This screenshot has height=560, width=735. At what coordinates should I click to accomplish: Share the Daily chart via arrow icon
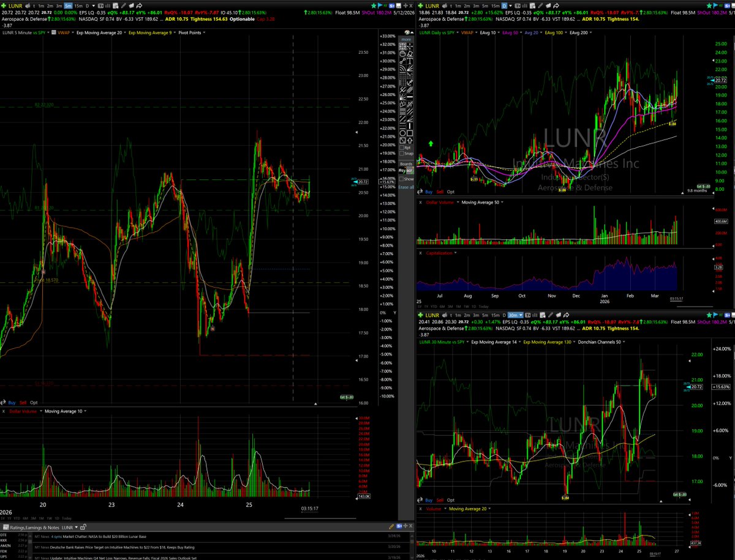coord(556,6)
